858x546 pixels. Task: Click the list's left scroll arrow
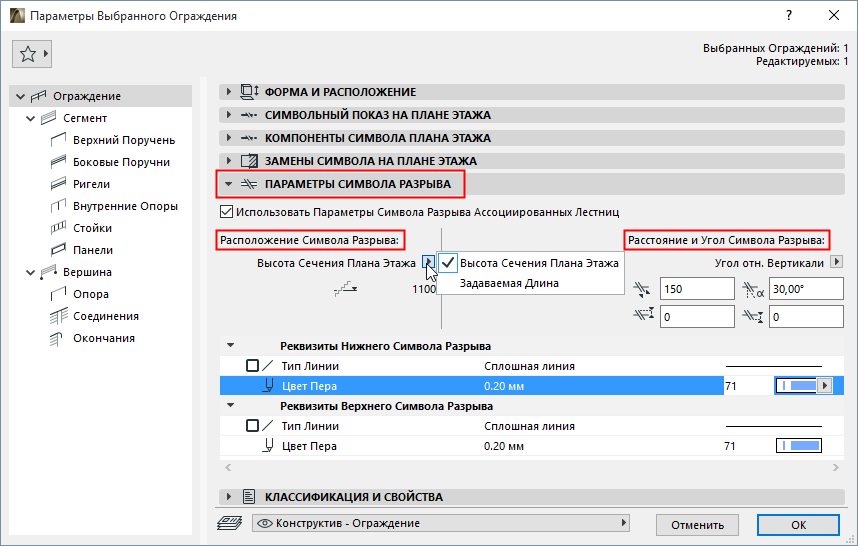tap(228, 467)
